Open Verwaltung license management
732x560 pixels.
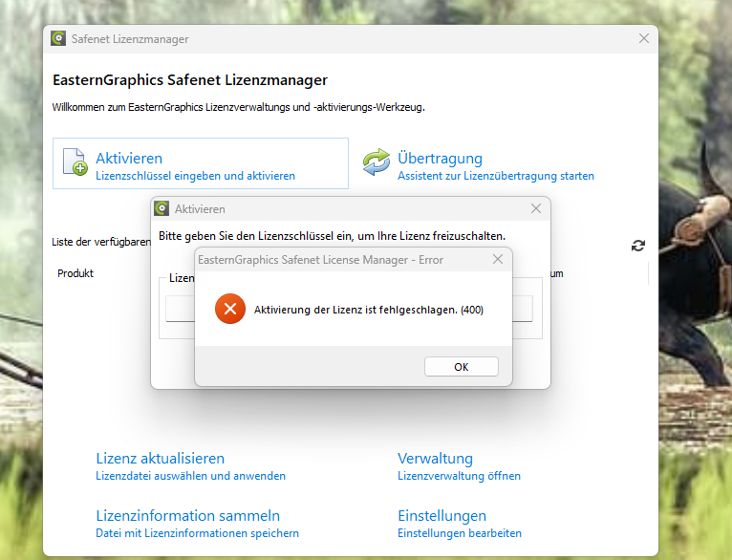pyautogui.click(x=435, y=459)
